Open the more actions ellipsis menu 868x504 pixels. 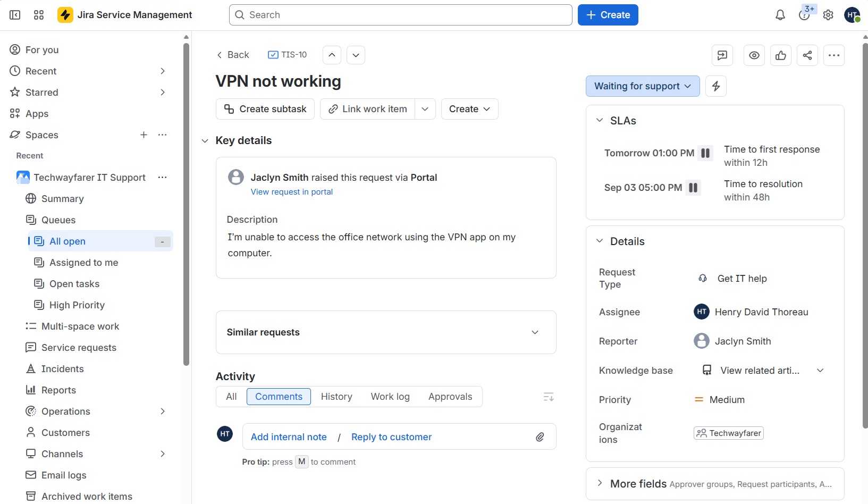(834, 55)
